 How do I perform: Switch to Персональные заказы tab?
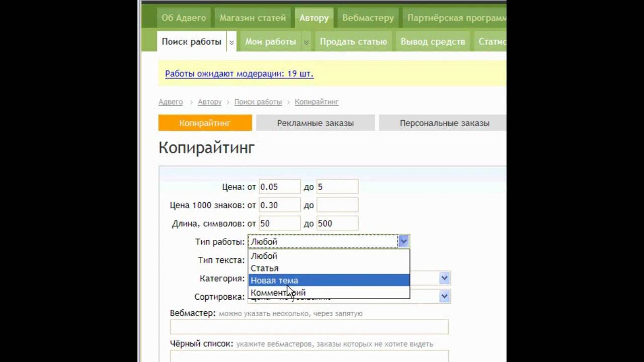pyautogui.click(x=443, y=123)
